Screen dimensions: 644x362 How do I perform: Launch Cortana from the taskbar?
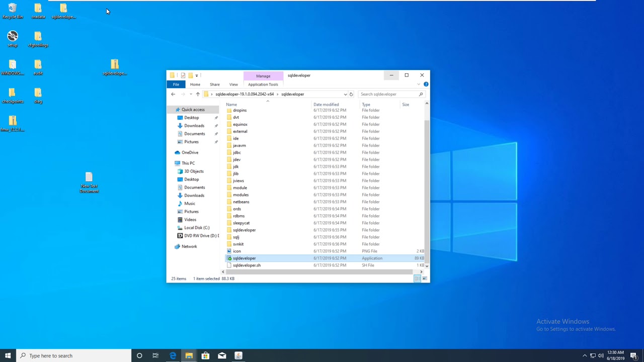[139, 355]
